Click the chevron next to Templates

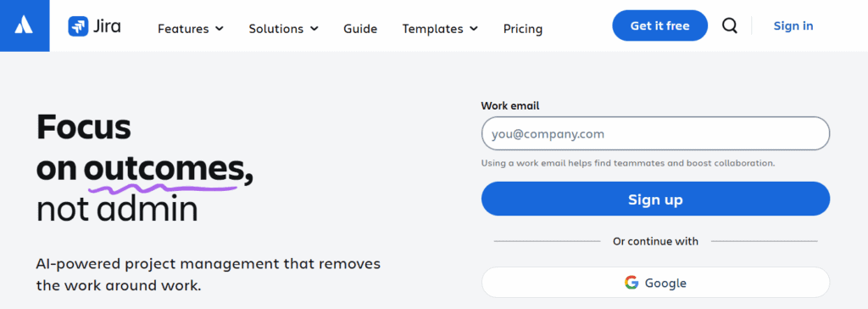point(474,28)
